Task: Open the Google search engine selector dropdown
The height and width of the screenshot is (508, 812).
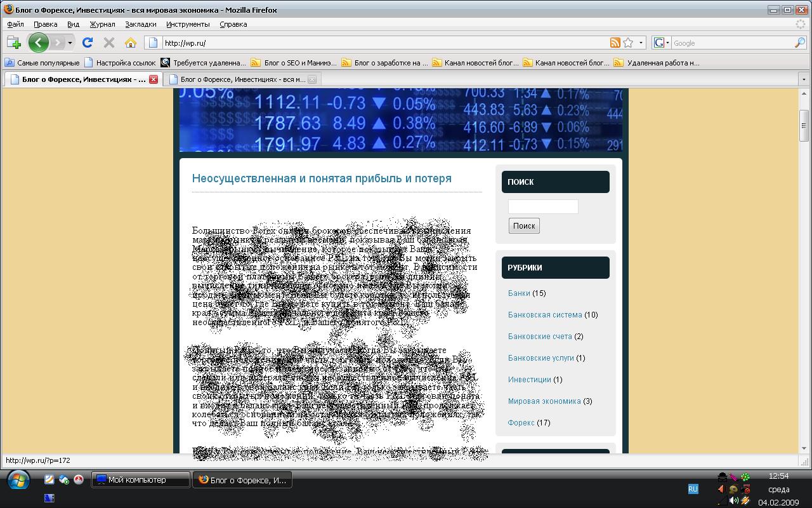Action: click(660, 43)
